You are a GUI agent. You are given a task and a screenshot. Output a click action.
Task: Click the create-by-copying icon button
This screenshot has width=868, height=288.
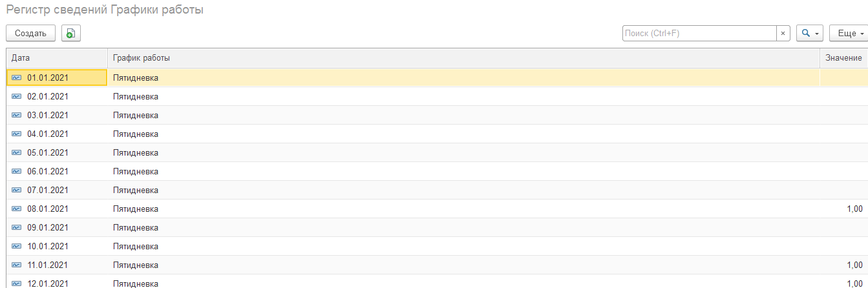click(x=70, y=34)
